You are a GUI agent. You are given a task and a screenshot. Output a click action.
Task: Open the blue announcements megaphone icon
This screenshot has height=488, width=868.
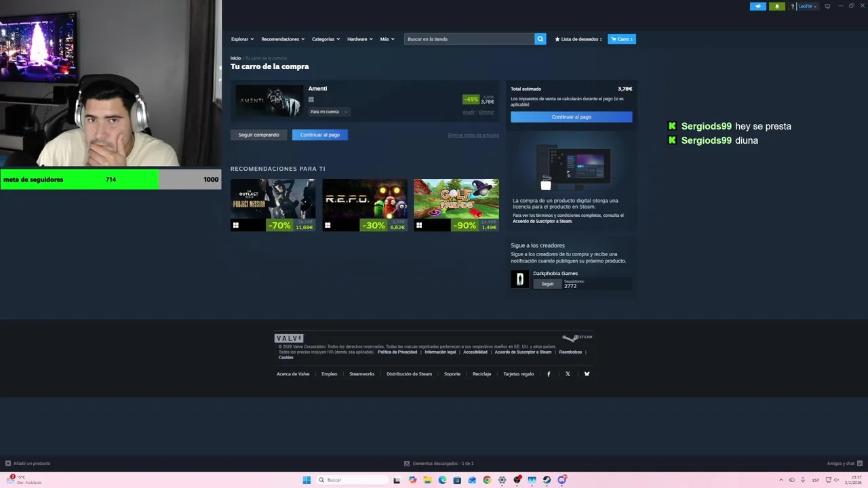(x=757, y=6)
